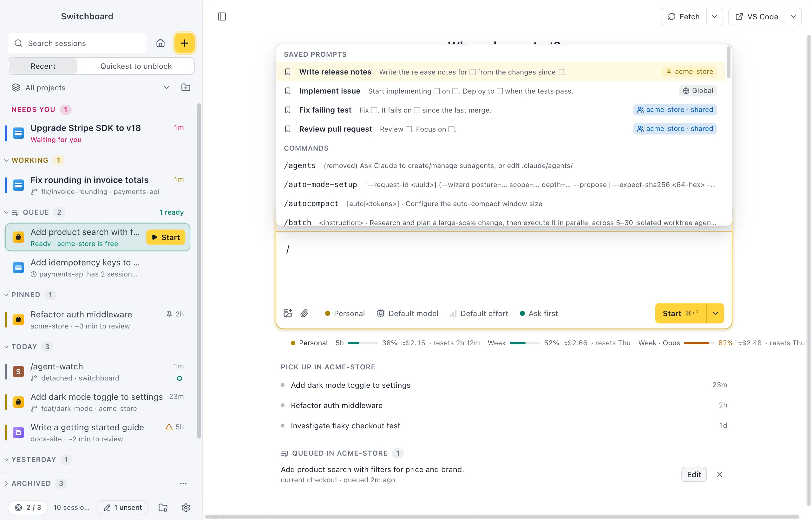This screenshot has width=812, height=520.
Task: Click the paperclip attachment icon
Action: [304, 313]
